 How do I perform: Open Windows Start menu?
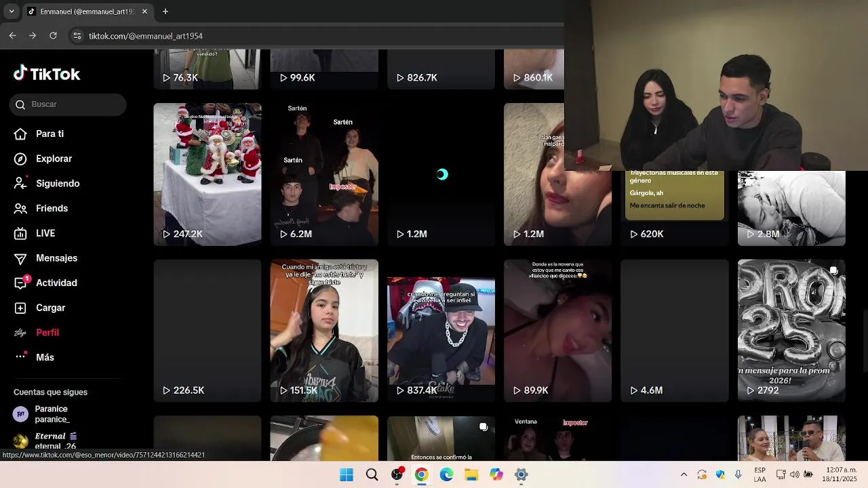tap(347, 474)
